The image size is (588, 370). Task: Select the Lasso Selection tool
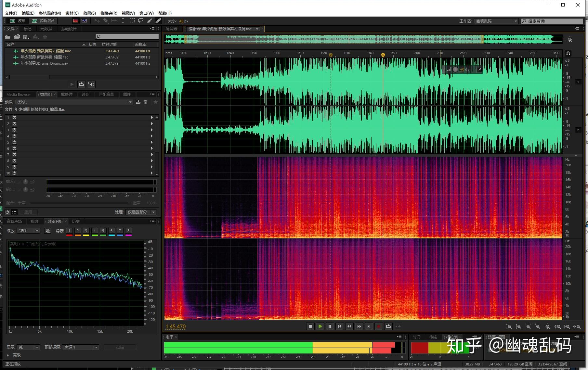pyautogui.click(x=141, y=21)
